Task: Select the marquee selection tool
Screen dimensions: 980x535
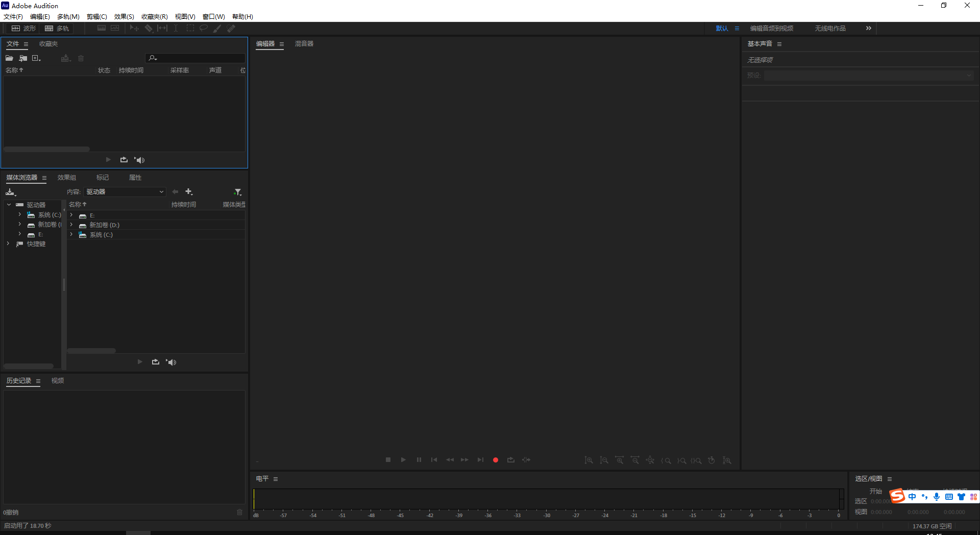Action: pos(190,28)
